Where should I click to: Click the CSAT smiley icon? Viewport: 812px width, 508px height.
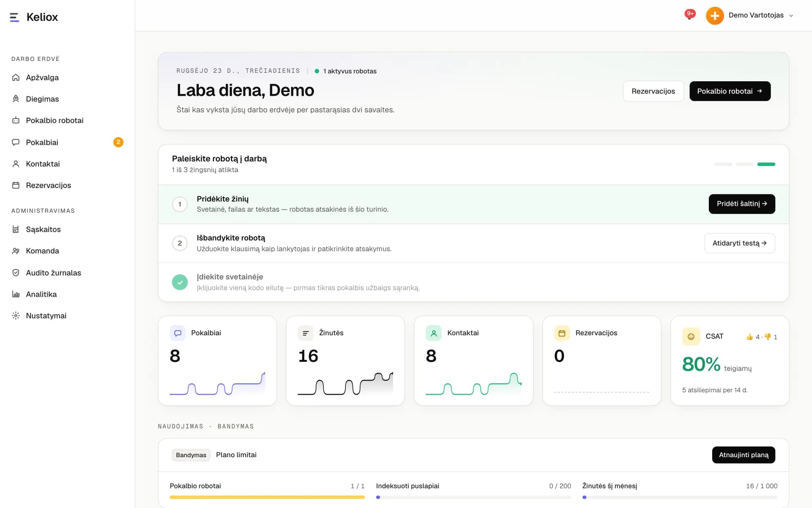coord(691,337)
